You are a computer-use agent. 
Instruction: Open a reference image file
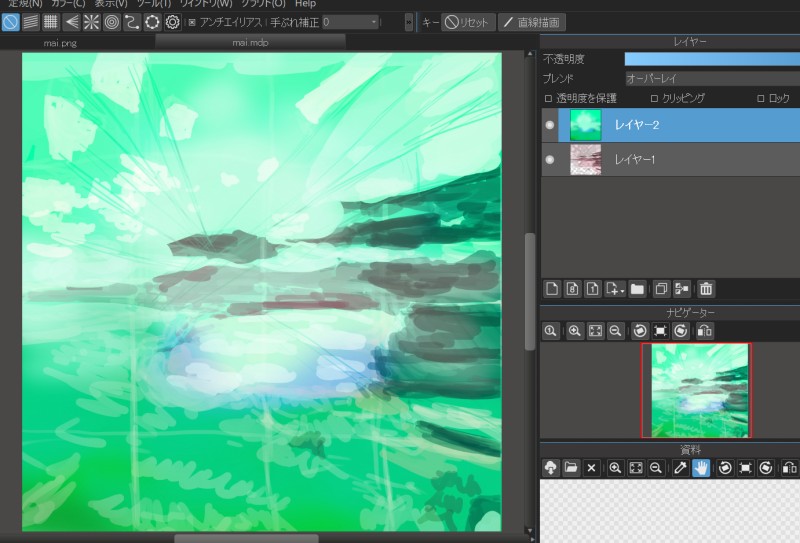pos(571,467)
